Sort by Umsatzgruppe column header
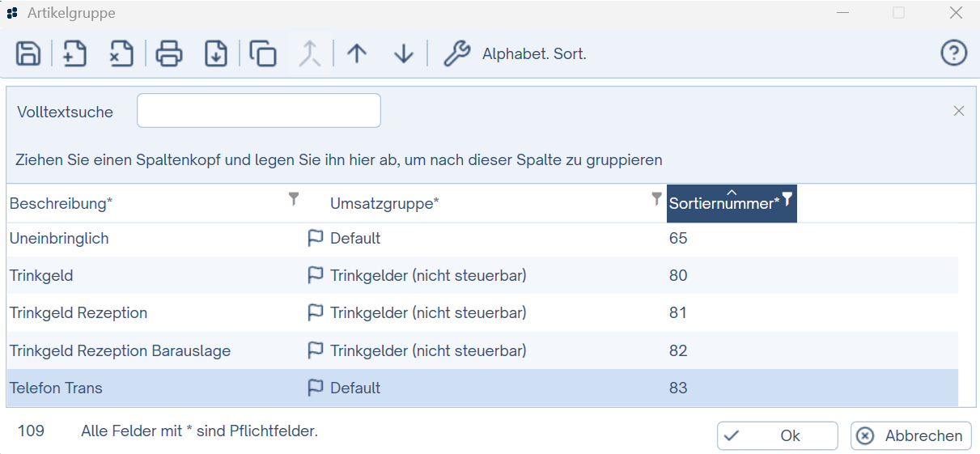 [384, 204]
